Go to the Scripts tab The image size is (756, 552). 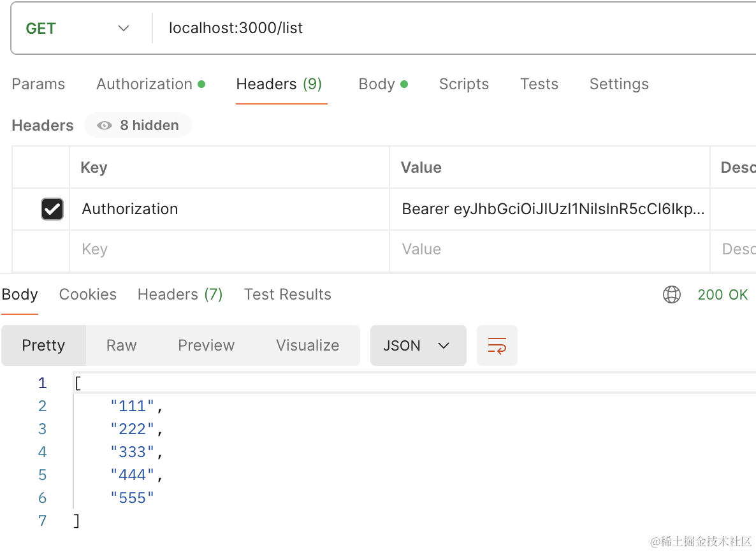463,84
